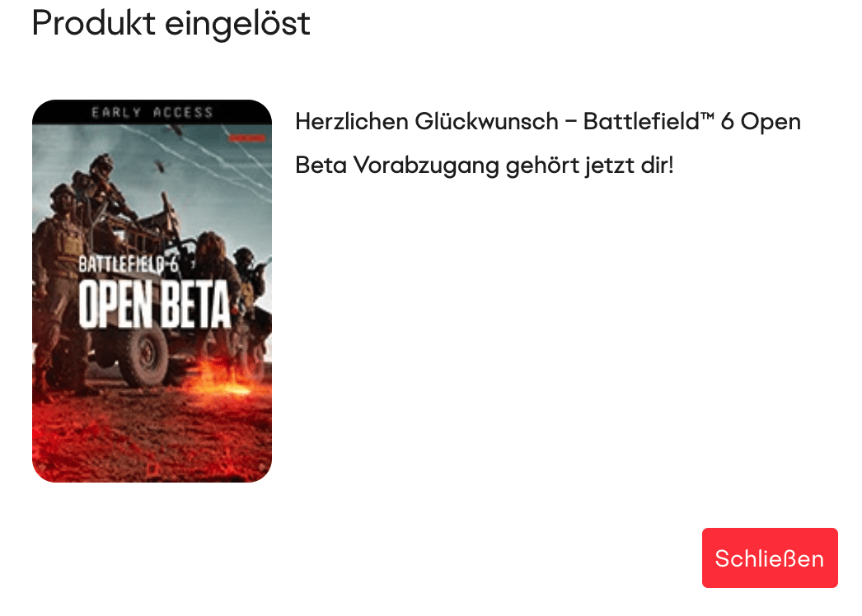Click the vehicle's front wheel in the cover art
Image resolution: width=862 pixels, height=616 pixels.
click(144, 353)
